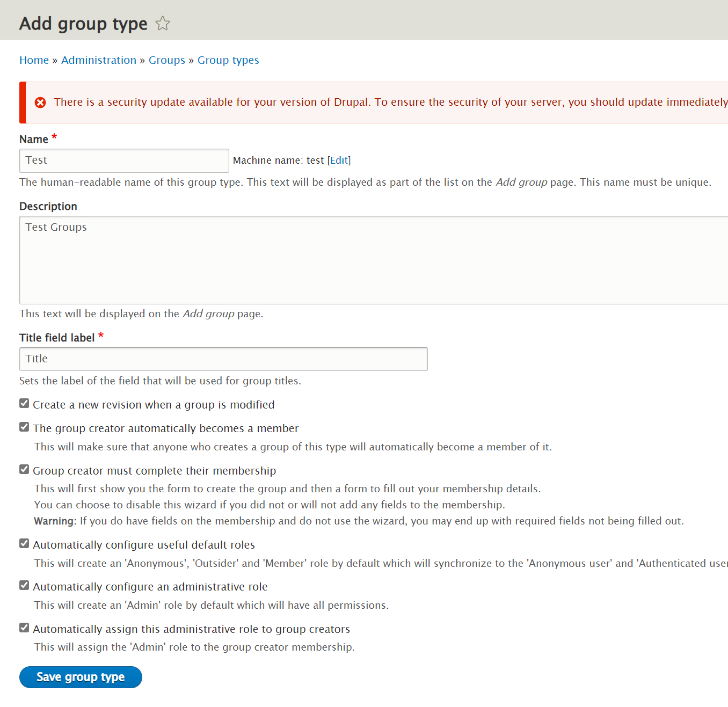Uncheck 'Group creator must complete their membership'
The image size is (728, 707).
point(24,469)
